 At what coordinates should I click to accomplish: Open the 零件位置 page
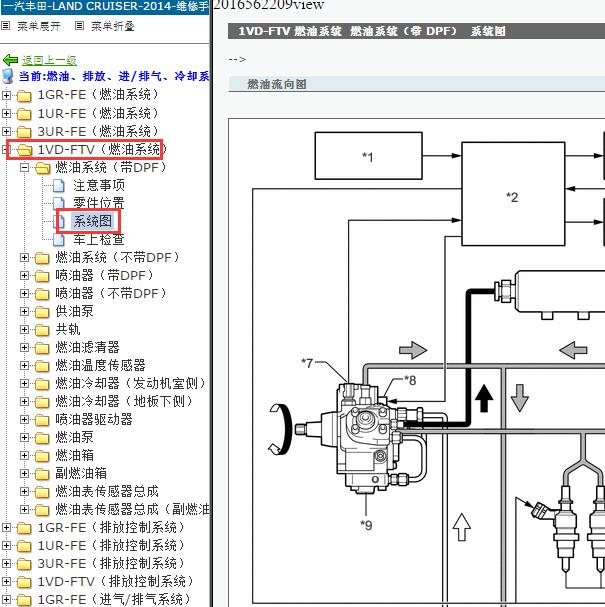[99, 203]
